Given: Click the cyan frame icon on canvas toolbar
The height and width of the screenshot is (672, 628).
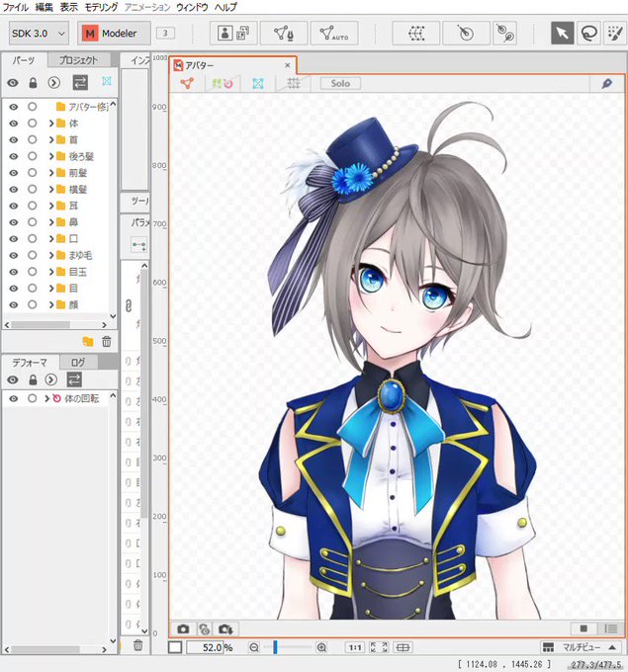Looking at the screenshot, I should pos(258,83).
